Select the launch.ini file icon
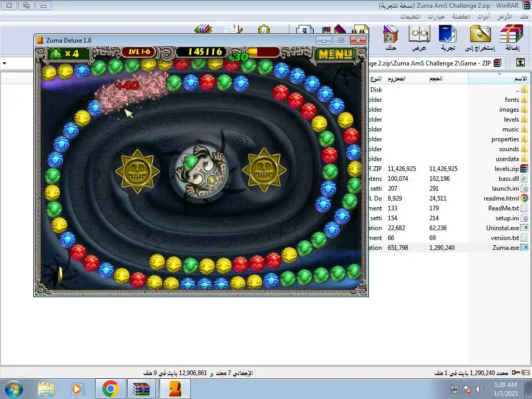The height and width of the screenshot is (399, 532). coord(525,188)
